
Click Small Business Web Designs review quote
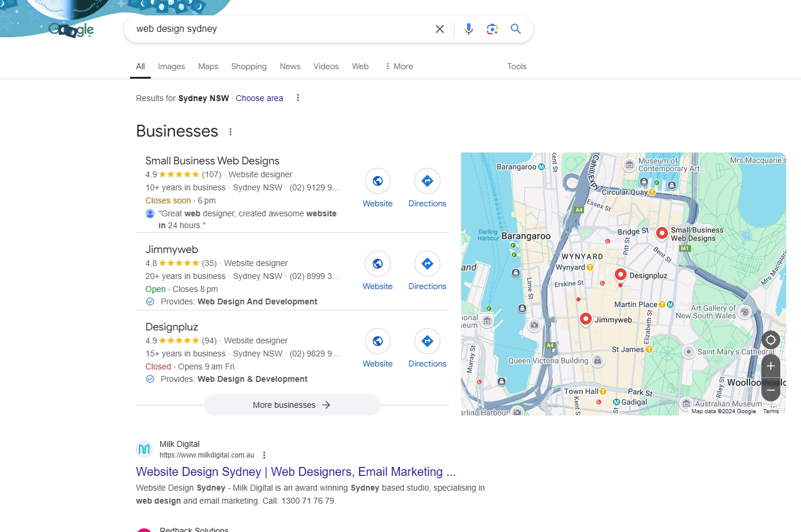pyautogui.click(x=247, y=219)
